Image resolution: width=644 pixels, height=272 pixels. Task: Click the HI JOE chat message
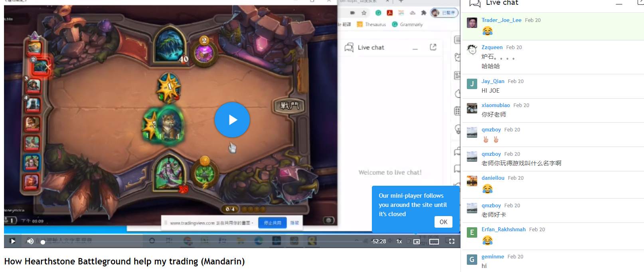[490, 91]
